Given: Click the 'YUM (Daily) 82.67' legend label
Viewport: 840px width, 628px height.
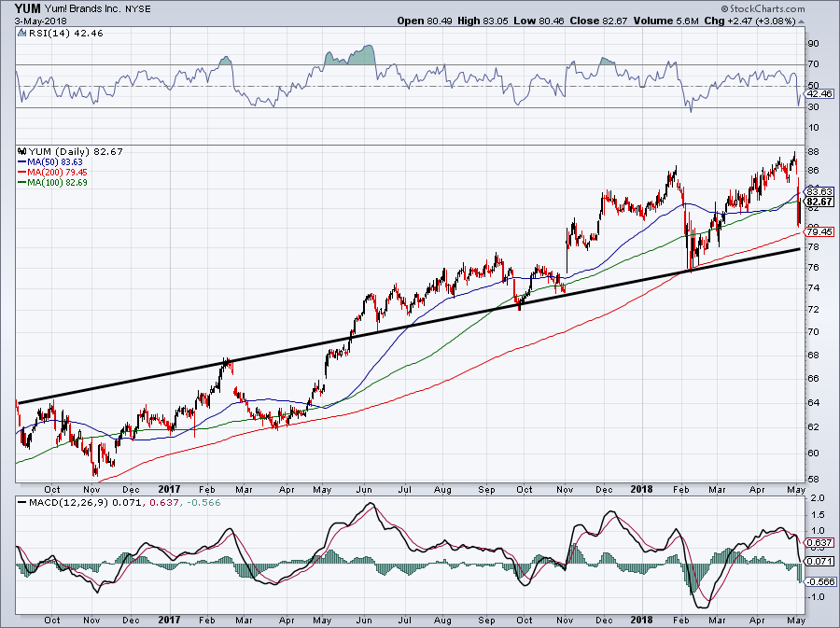Looking at the screenshot, I should pyautogui.click(x=76, y=151).
